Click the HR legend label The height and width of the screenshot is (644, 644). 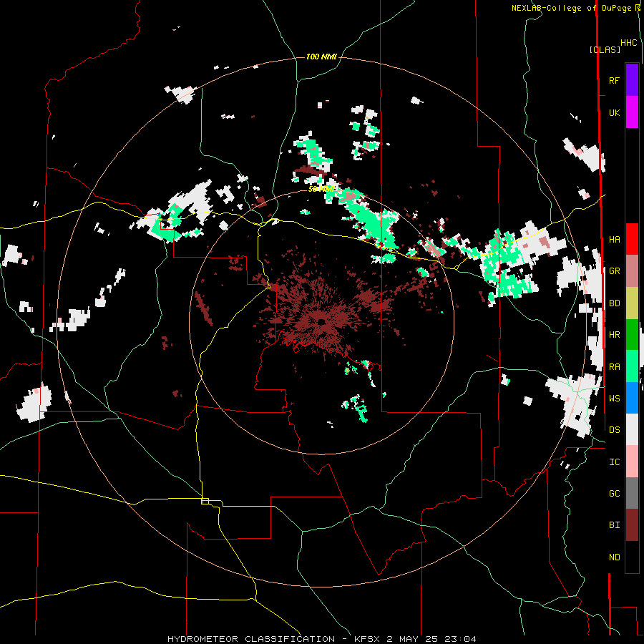pos(614,335)
